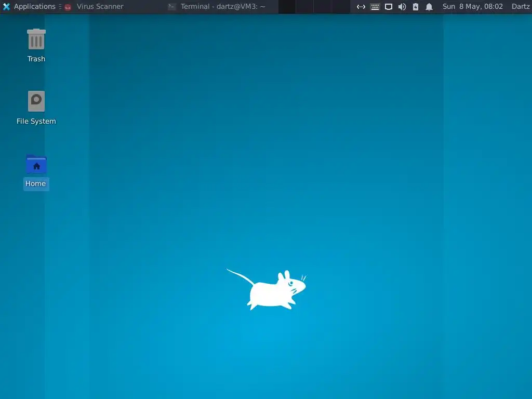
Task: Open the network connection tray icon
Action: (x=361, y=6)
